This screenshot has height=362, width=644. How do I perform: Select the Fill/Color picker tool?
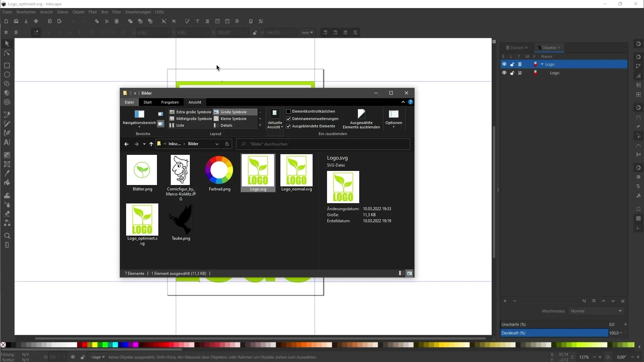coord(7,173)
